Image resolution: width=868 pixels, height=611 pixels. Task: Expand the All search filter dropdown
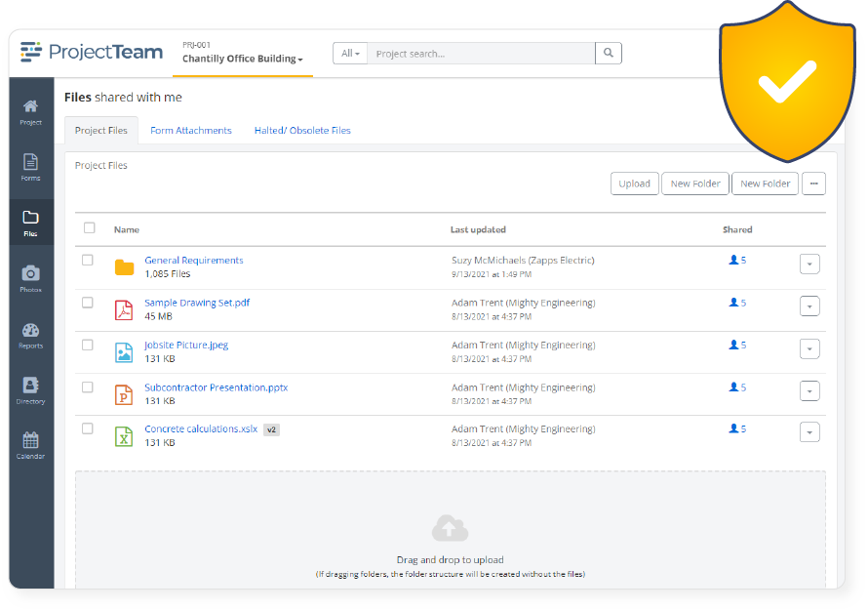click(349, 53)
